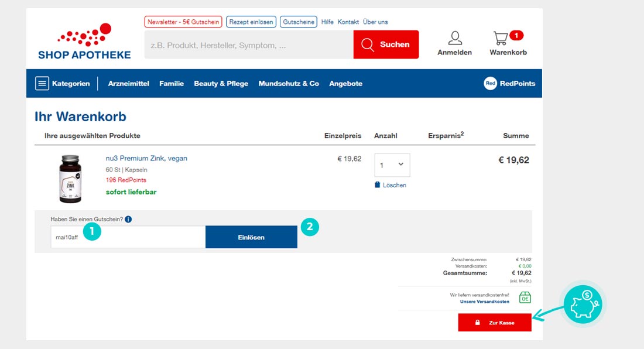Click the free shipping box icon
The image size is (644, 349).
[x=525, y=297]
